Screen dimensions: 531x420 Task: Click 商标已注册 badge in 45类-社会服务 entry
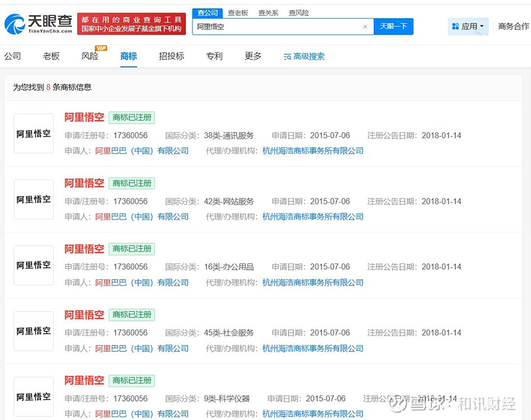tap(131, 315)
